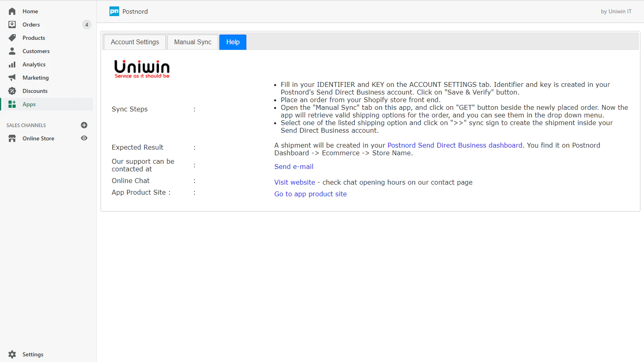644x362 pixels.
Task: Go to the Customers section
Action: tap(36, 51)
